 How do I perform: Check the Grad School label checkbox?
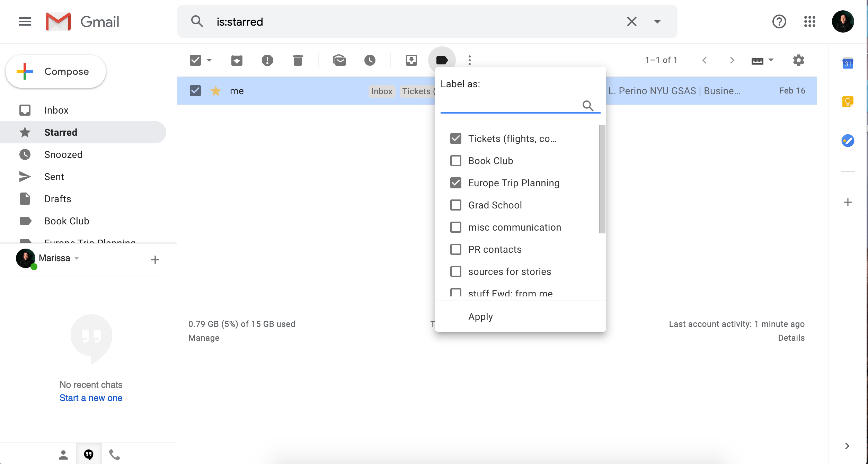click(x=456, y=205)
